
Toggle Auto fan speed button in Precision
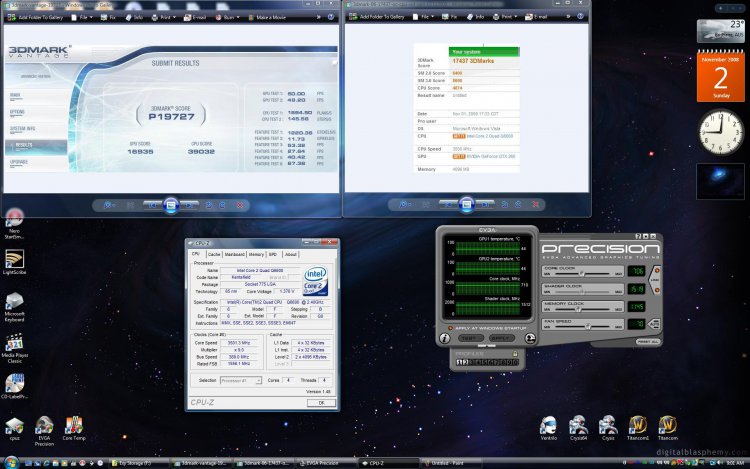pos(654,324)
